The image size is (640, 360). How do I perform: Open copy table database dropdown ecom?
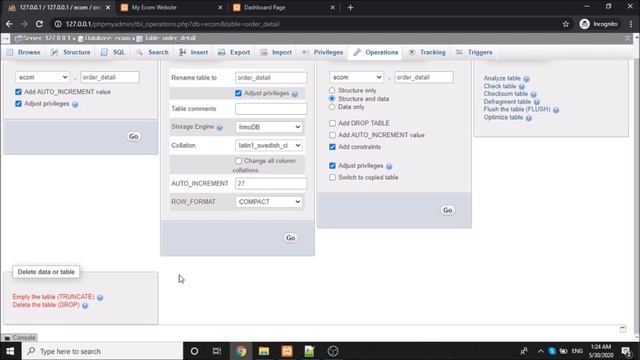click(356, 77)
